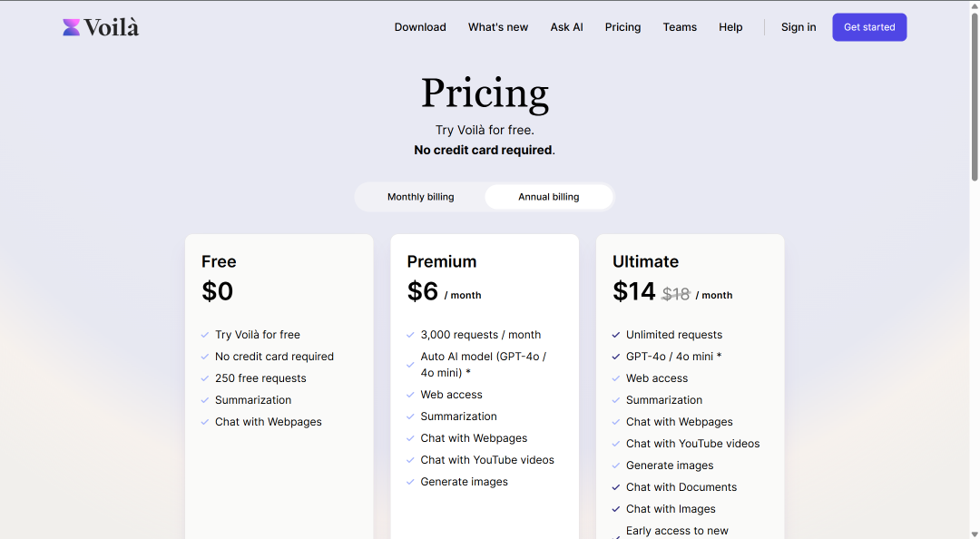
Task: Click the checkmark beside Ultimate Generate images
Action: coord(615,465)
